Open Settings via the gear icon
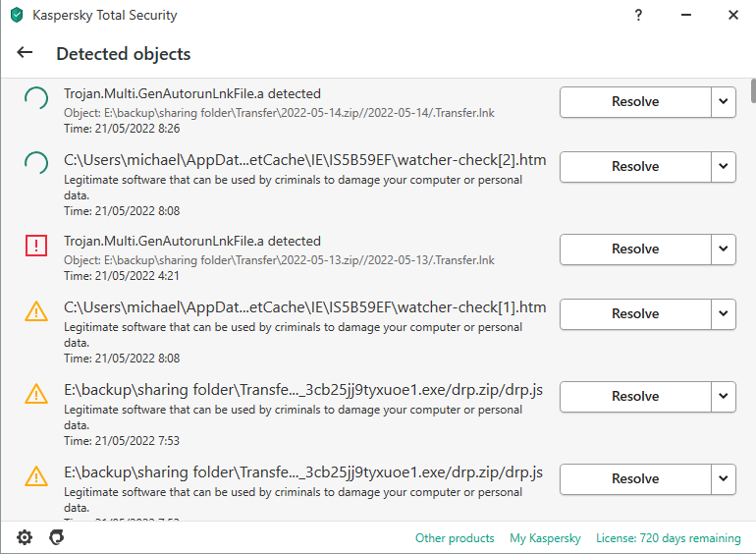The image size is (756, 554). pos(25,537)
